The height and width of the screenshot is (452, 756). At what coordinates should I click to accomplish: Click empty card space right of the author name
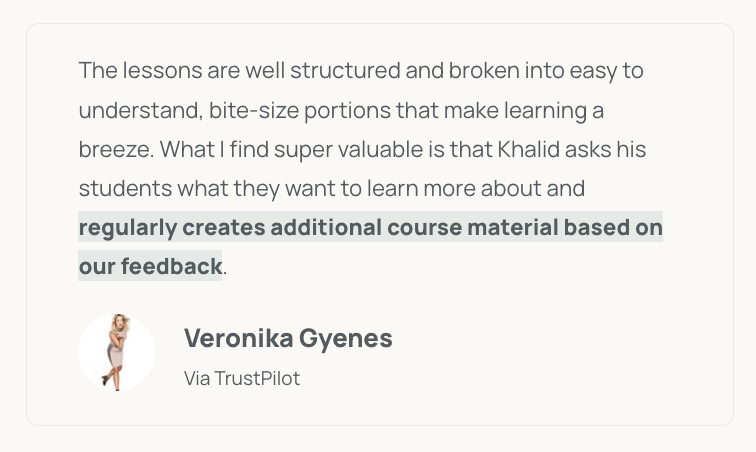(x=554, y=352)
